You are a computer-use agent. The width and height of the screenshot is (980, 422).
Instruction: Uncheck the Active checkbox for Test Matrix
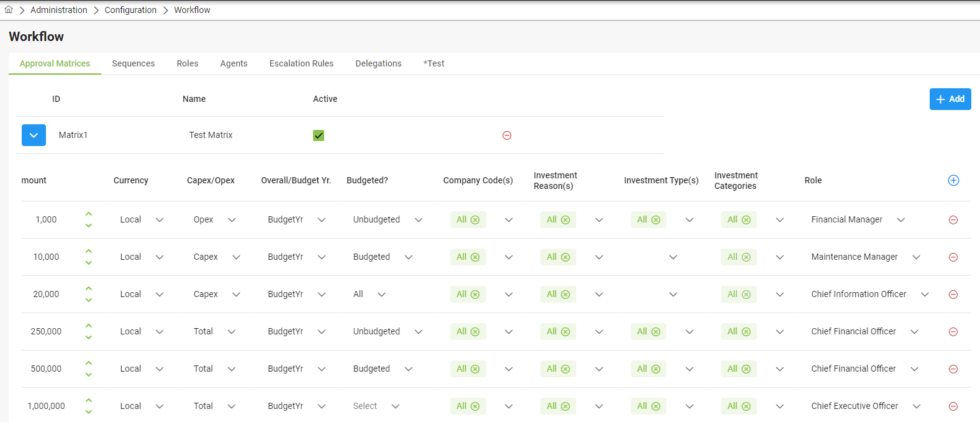[x=319, y=135]
